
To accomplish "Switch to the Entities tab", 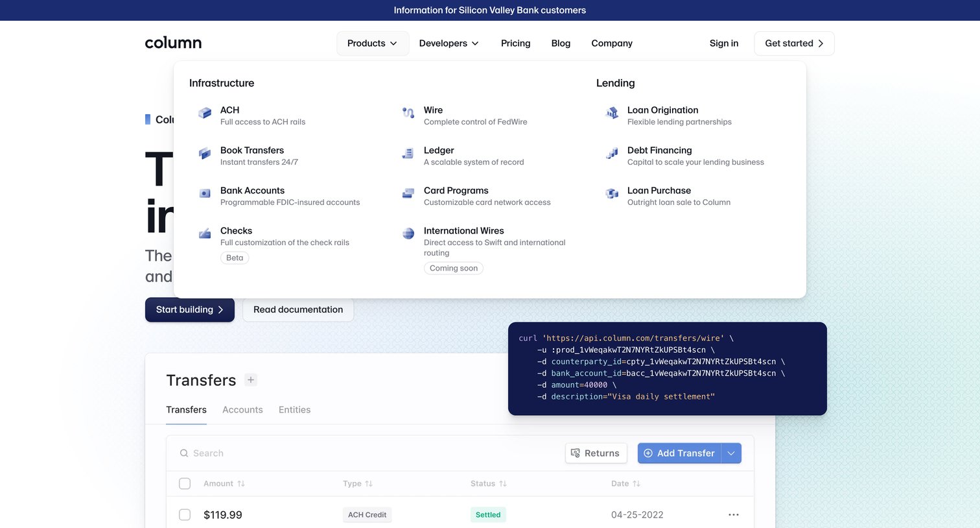I will pyautogui.click(x=294, y=410).
